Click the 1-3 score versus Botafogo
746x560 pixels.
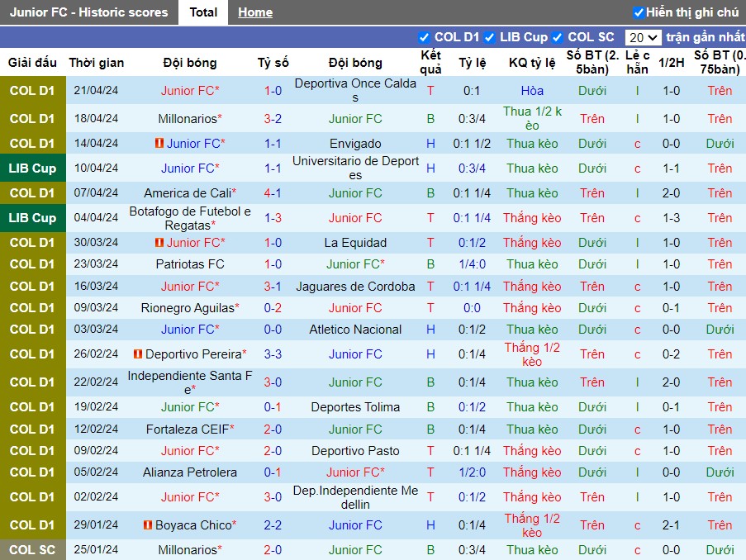(273, 218)
